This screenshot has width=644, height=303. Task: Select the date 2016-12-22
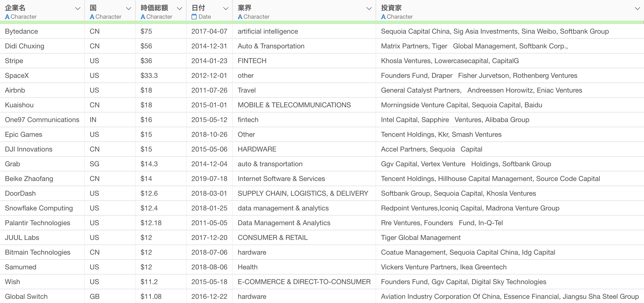point(209,296)
